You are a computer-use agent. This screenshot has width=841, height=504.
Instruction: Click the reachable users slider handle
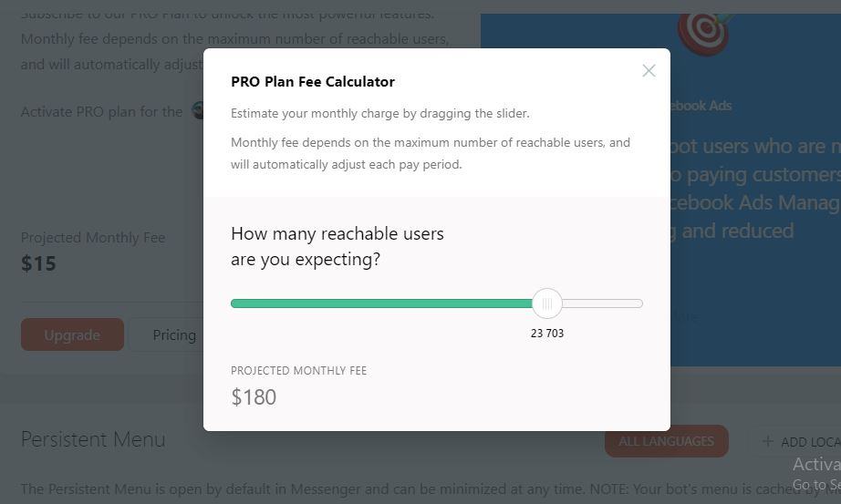point(547,303)
